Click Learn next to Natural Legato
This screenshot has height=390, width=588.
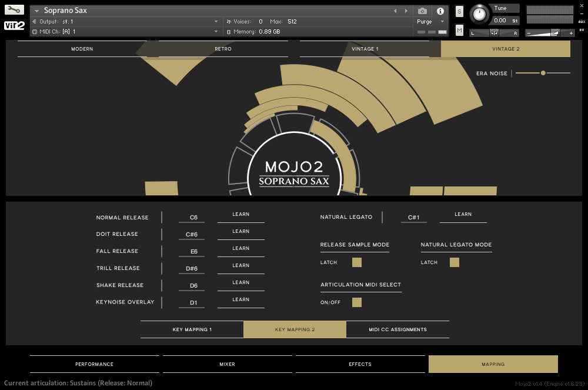[x=463, y=214]
